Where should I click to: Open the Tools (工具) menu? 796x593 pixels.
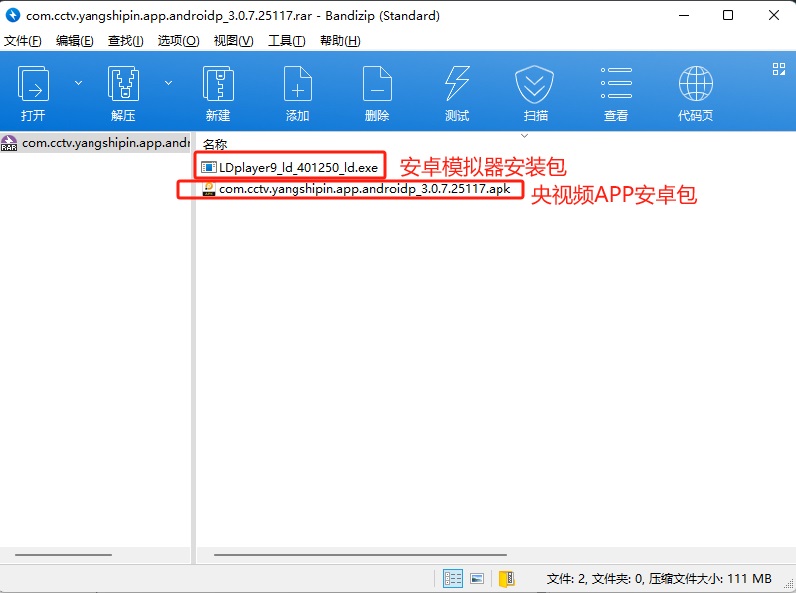point(287,41)
